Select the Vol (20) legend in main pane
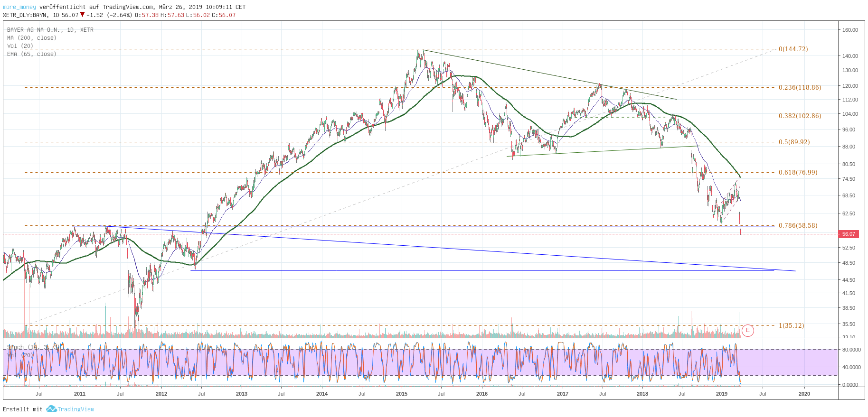The width and height of the screenshot is (868, 417). [x=20, y=46]
